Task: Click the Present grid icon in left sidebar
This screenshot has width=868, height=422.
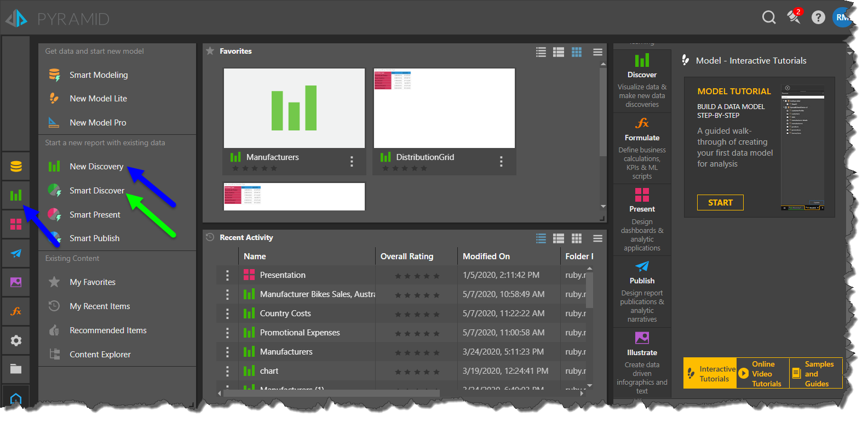Action: 16,224
